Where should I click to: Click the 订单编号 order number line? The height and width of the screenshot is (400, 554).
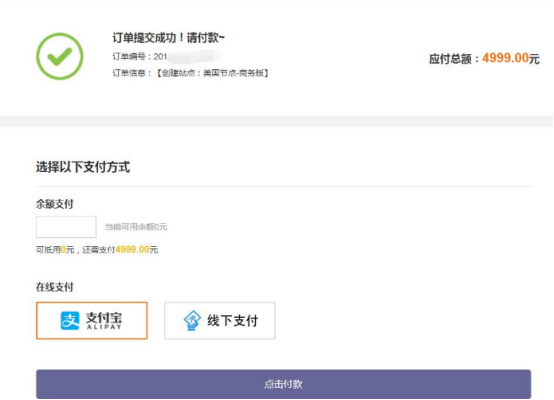pos(167,57)
